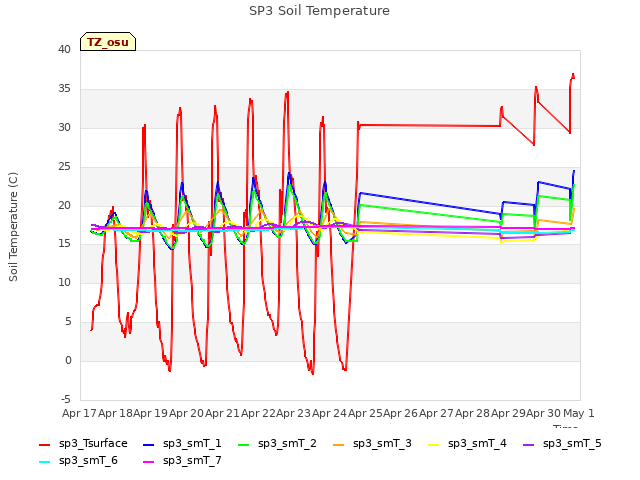Toggle the sp3_smT_4 legend entry
This screenshot has width=640, height=480.
click(467, 444)
